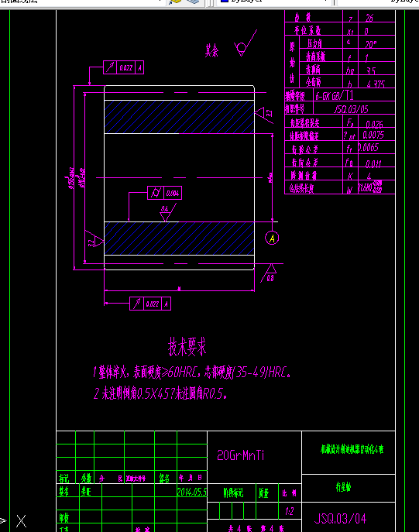The image size is (419, 532).
Task: Click the ff tolerance value 0.0065
Action: (x=369, y=148)
